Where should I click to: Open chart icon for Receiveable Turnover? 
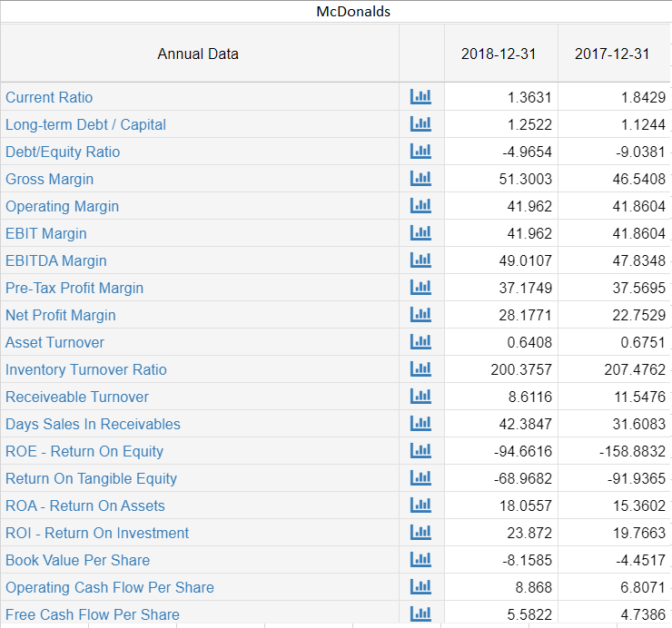[x=420, y=397]
